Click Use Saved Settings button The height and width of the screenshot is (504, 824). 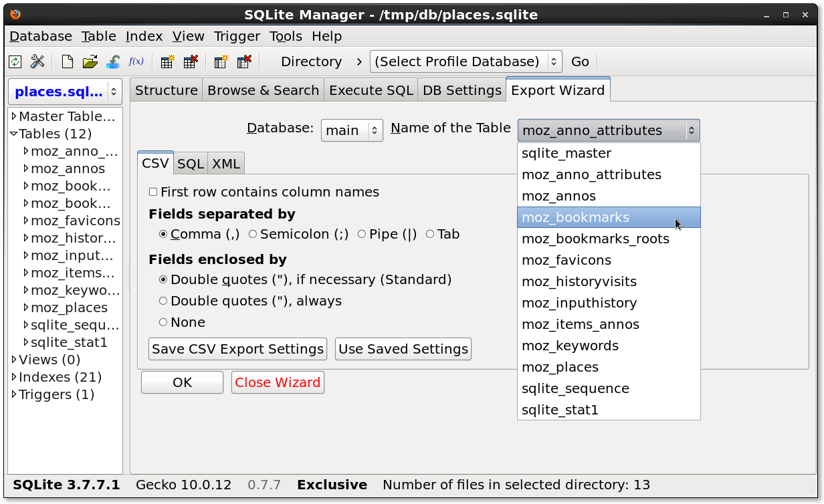[403, 349]
